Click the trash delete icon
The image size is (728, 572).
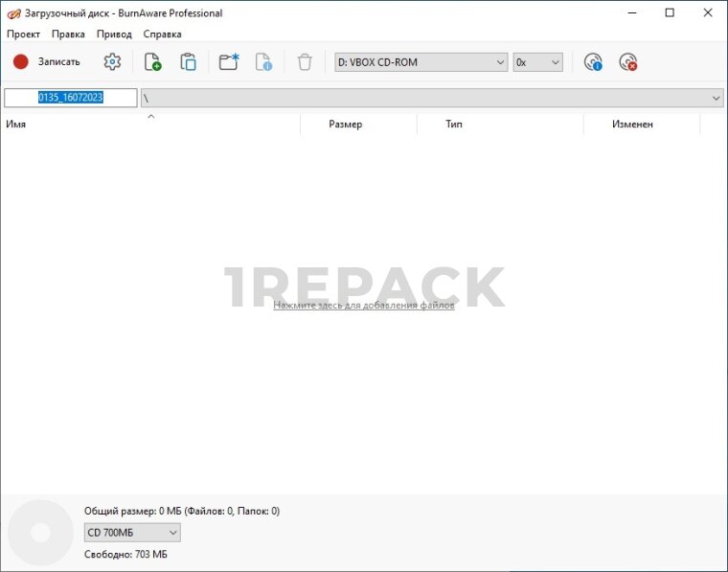(305, 62)
